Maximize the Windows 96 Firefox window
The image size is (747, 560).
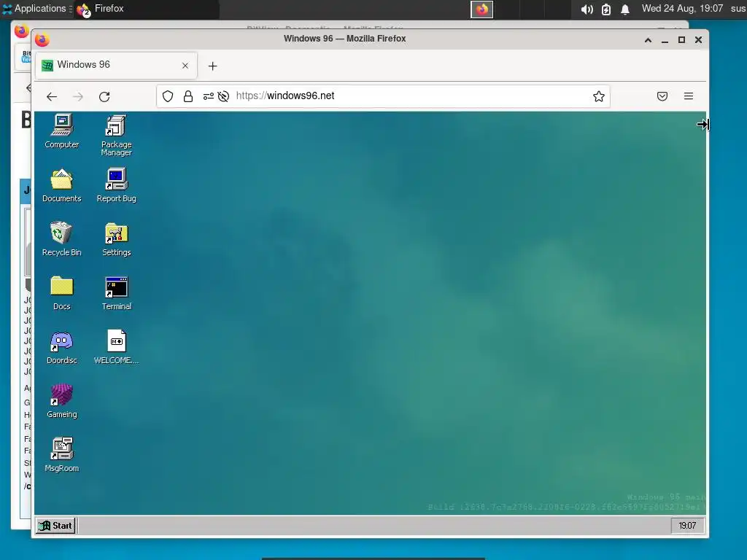point(682,40)
